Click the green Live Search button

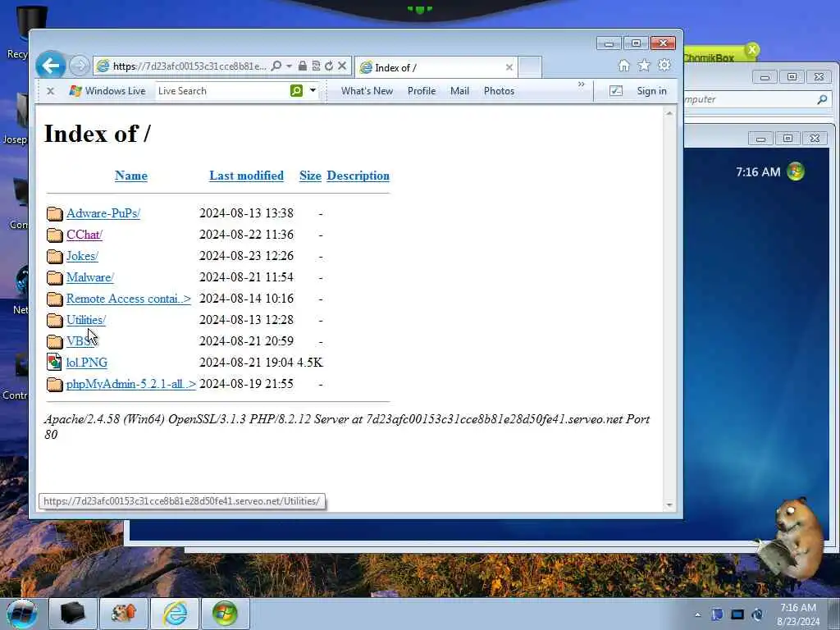coord(296,91)
